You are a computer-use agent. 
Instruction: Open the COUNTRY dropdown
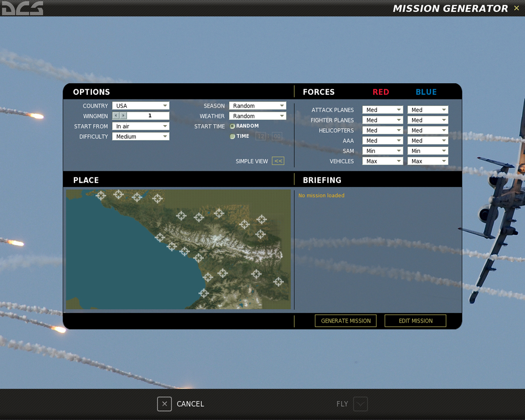(165, 106)
